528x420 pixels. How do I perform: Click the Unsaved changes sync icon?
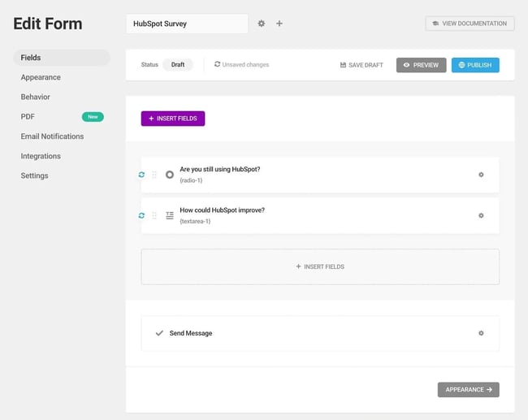(217, 64)
